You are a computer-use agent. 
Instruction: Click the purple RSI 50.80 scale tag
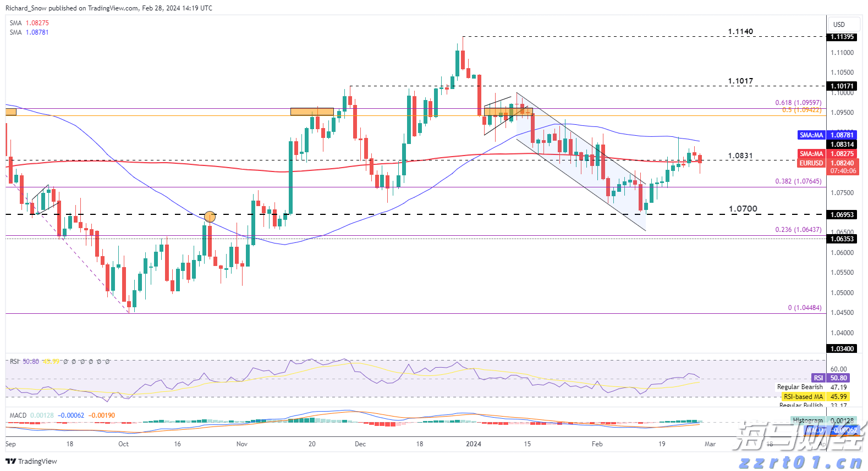831,378
